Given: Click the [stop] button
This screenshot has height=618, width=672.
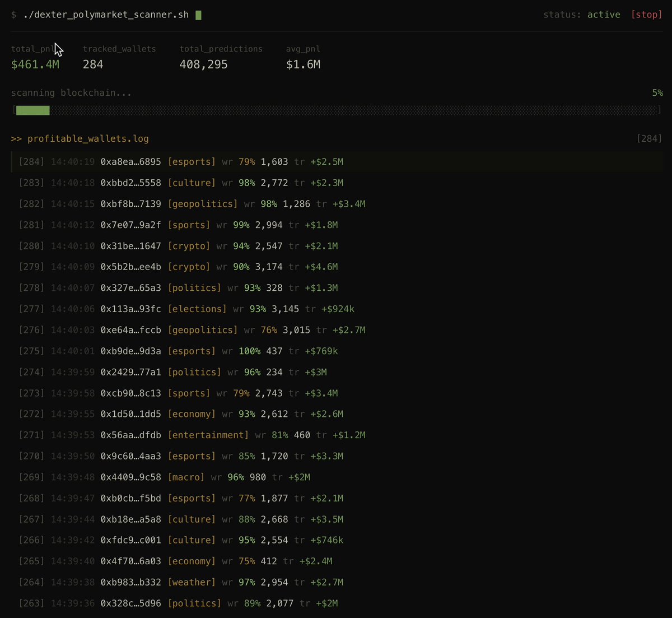Looking at the screenshot, I should click(x=647, y=15).
